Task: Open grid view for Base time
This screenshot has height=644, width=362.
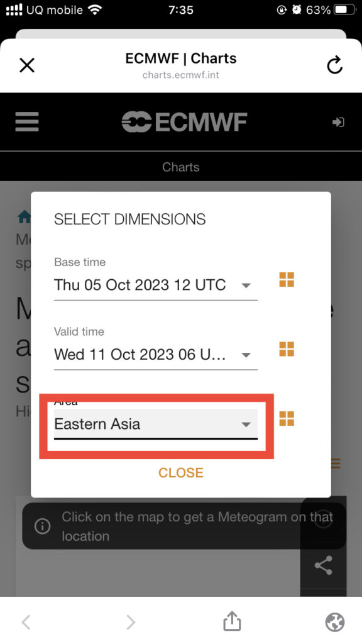Action: click(287, 279)
